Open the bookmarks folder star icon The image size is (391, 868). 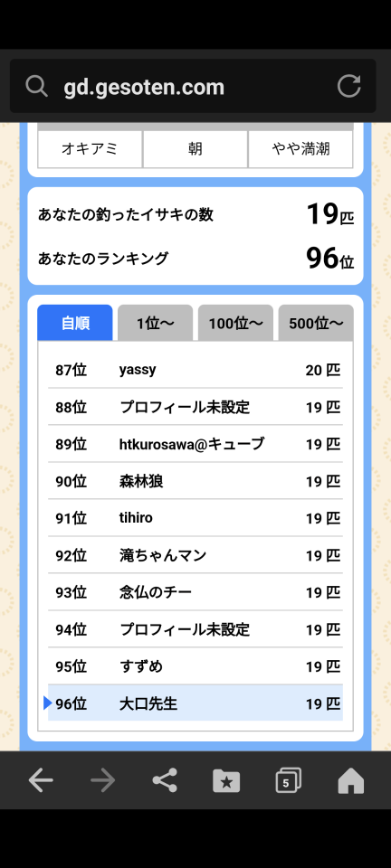click(226, 780)
